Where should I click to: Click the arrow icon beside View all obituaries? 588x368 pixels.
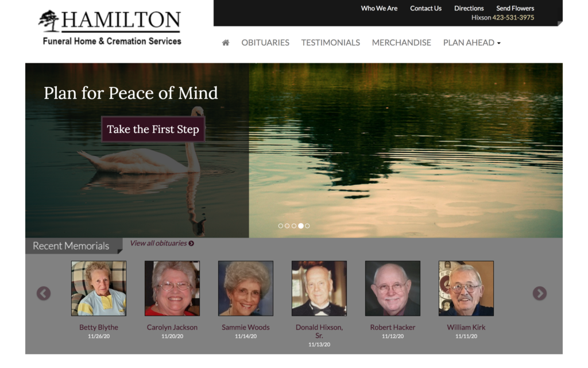(191, 243)
